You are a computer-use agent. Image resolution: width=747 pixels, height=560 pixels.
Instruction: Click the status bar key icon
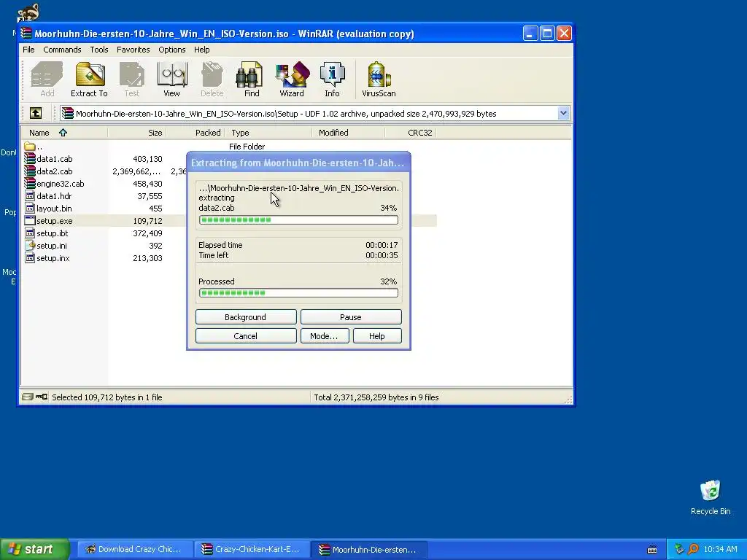(x=42, y=397)
